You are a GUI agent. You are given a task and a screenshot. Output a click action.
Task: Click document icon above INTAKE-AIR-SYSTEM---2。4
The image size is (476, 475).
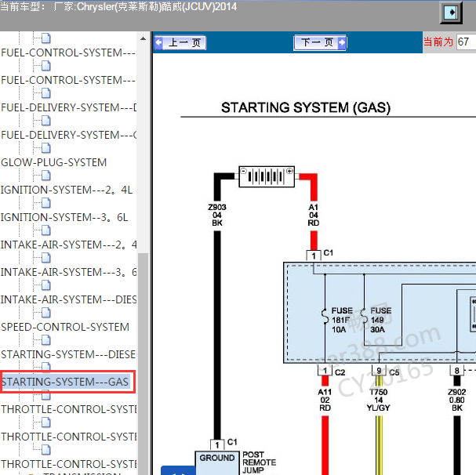tap(45, 230)
